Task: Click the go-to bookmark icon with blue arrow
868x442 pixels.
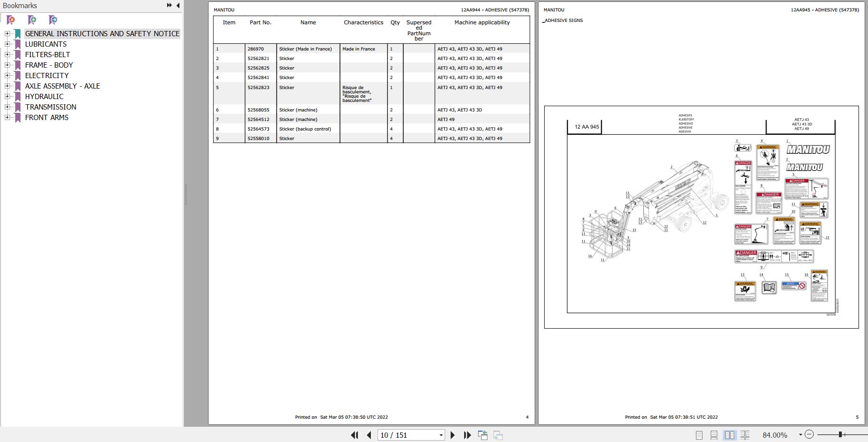Action: (53, 20)
